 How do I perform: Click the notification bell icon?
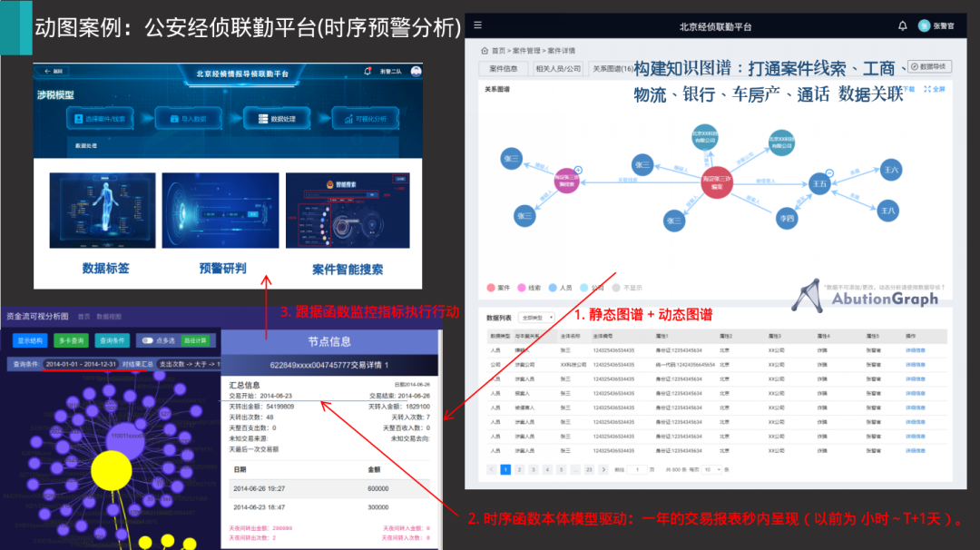tap(902, 25)
